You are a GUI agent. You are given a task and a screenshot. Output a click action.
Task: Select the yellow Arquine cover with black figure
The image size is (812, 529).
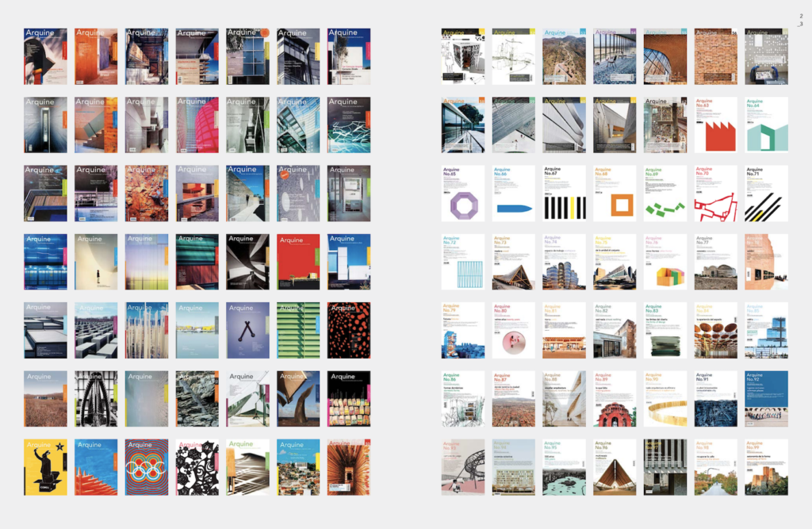45,467
